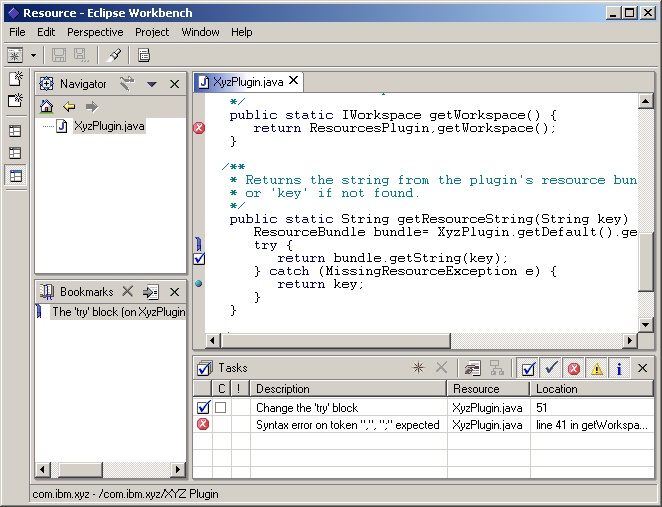Click the New Task star icon in Tasks
The height and width of the screenshot is (507, 662).
419,368
